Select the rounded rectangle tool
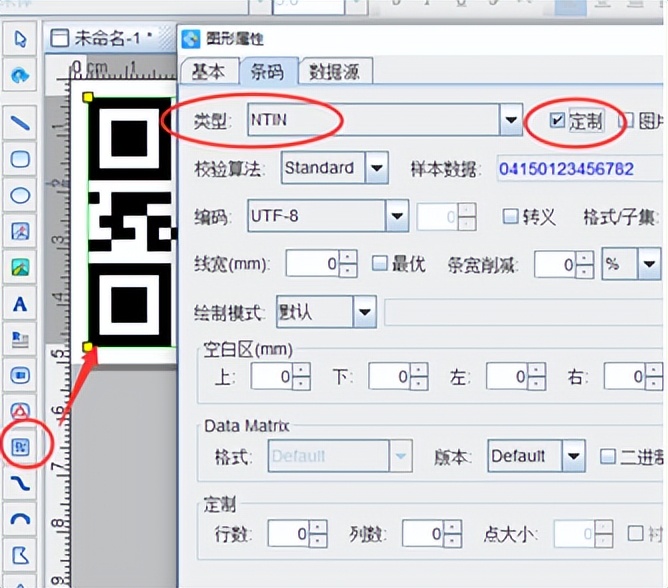The height and width of the screenshot is (588, 668). pyautogui.click(x=20, y=159)
